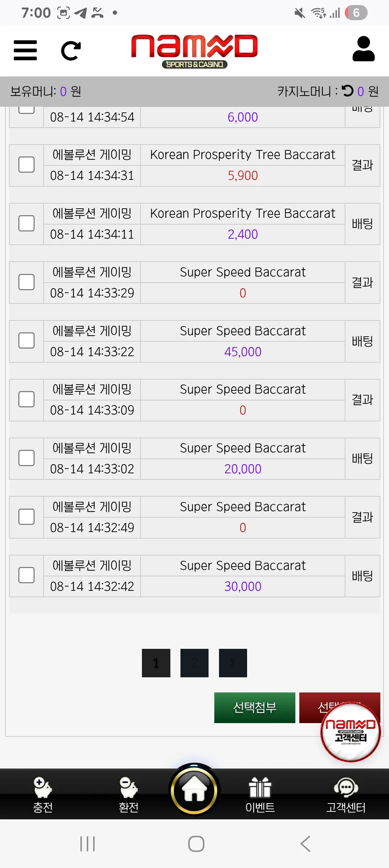Go to pagination page 2
The height and width of the screenshot is (868, 389).
[194, 663]
